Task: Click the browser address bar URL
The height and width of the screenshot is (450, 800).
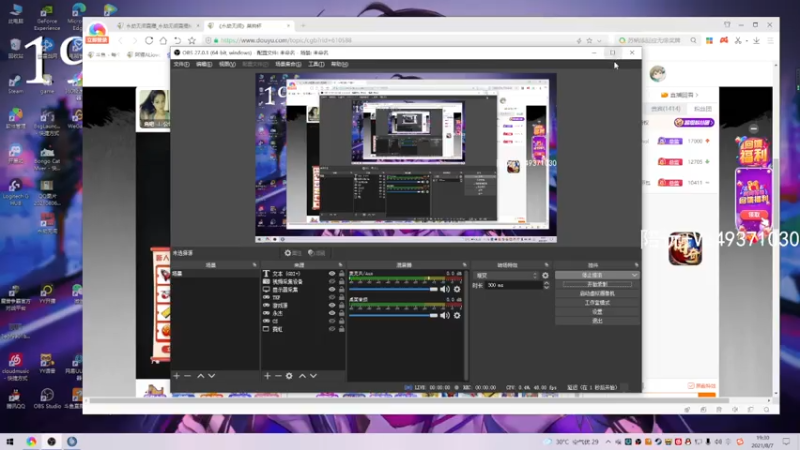Action: coord(286,40)
